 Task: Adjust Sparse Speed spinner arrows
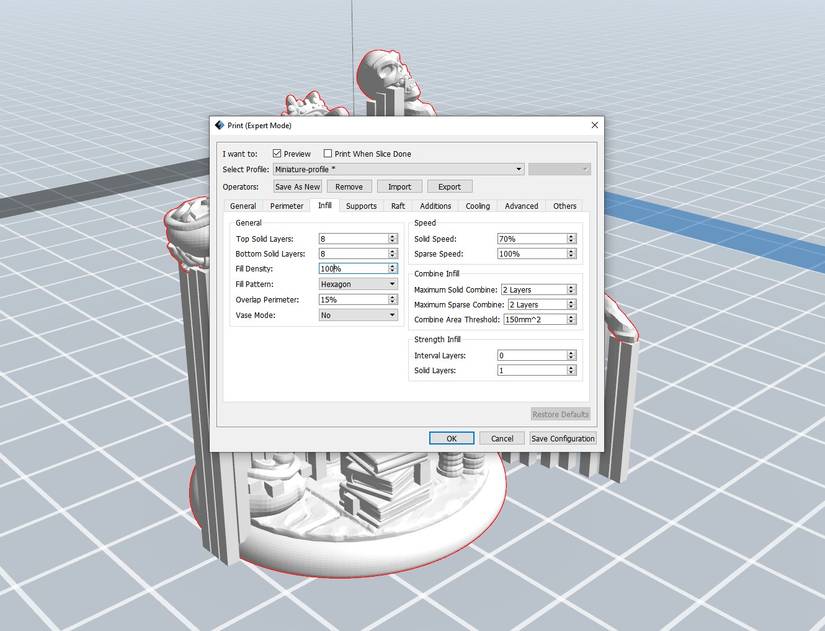tap(571, 254)
